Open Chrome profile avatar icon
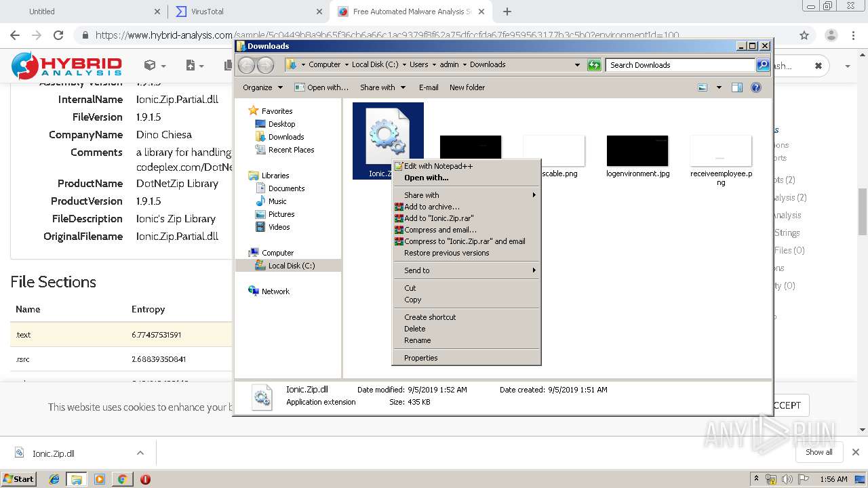Viewport: 868px width, 488px height. [831, 35]
